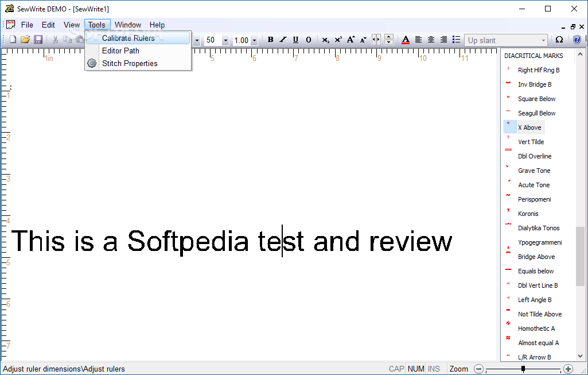
Task: Select Bridge Above diacritical mark
Action: [x=536, y=257]
